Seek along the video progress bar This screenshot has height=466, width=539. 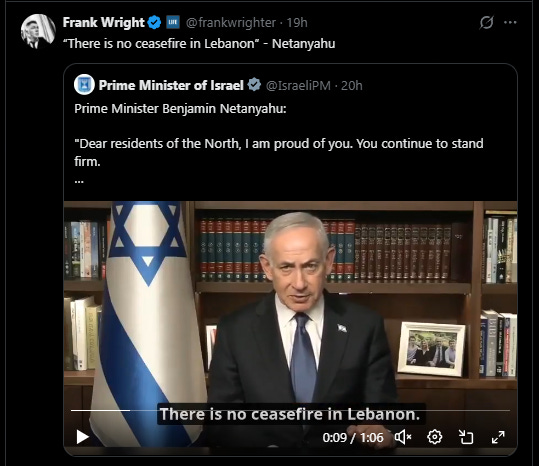pos(290,410)
